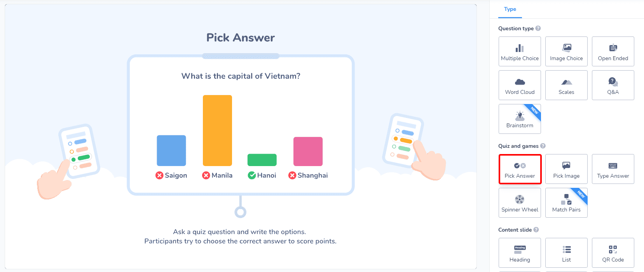Select the QR Code content slide
The image size is (644, 272).
pos(613,253)
